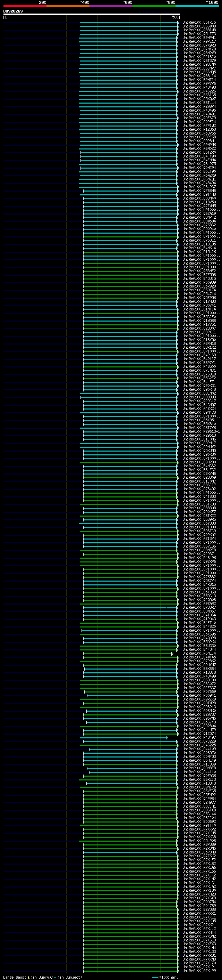
Task: Click the purple ~60% identity legend bar
Action: coord(111,6)
